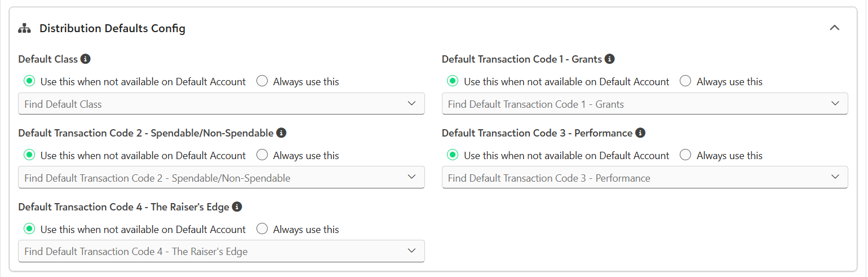The image size is (868, 277).
Task: Click the info icon beside Default Class
Action: coord(86,59)
